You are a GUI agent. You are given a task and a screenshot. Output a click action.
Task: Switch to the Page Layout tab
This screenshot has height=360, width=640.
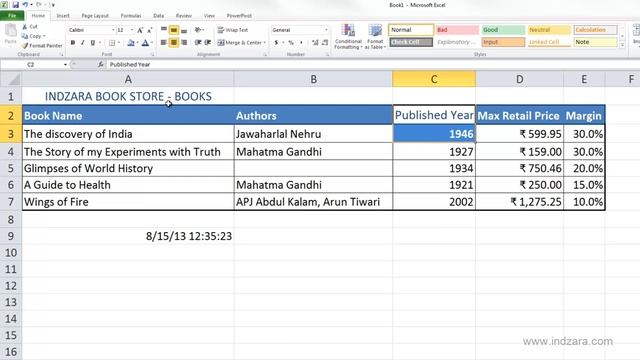95,16
